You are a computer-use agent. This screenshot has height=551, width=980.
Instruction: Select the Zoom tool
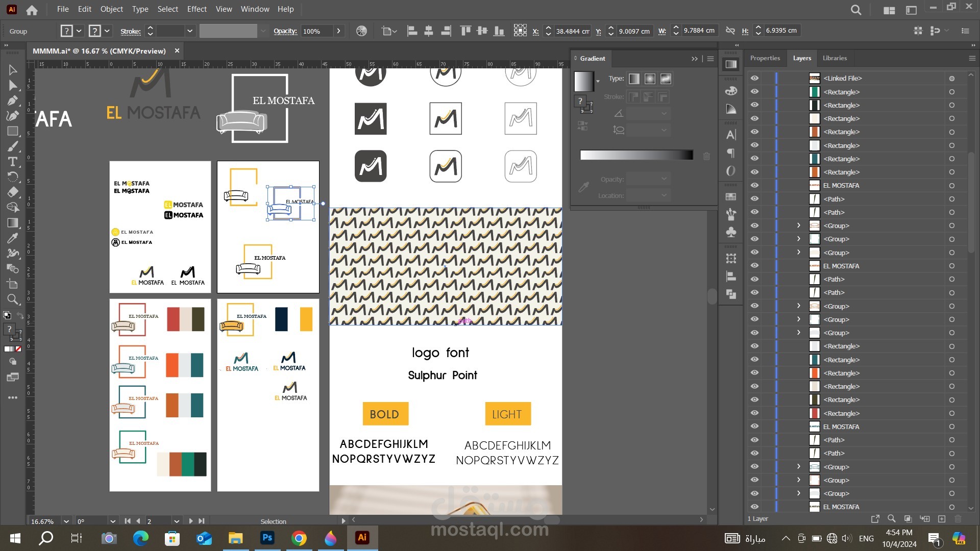(13, 299)
